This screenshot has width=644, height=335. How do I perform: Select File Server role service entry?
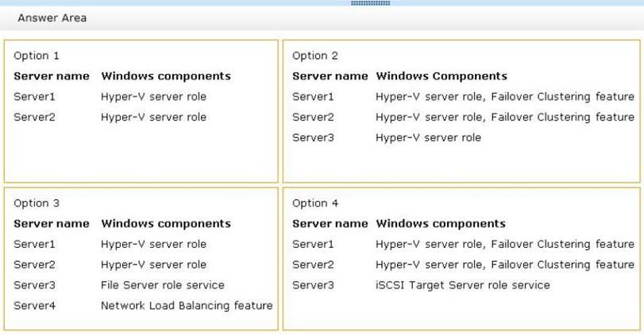pos(162,285)
